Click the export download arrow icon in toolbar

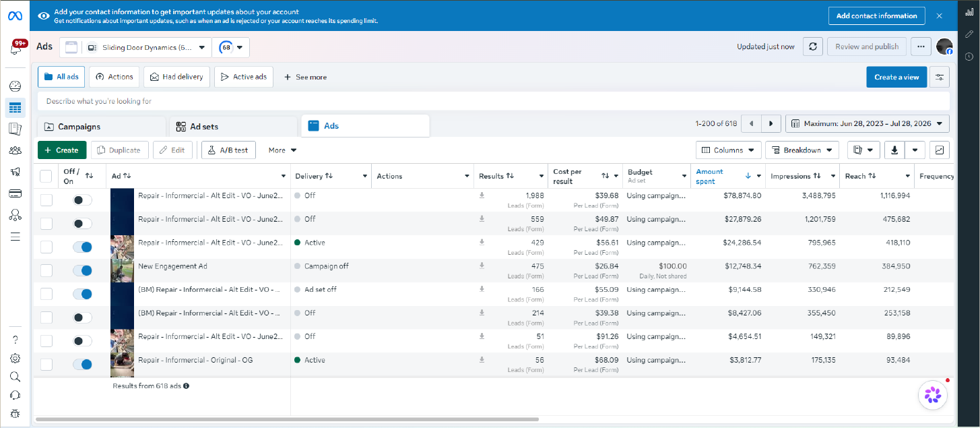pyautogui.click(x=894, y=150)
